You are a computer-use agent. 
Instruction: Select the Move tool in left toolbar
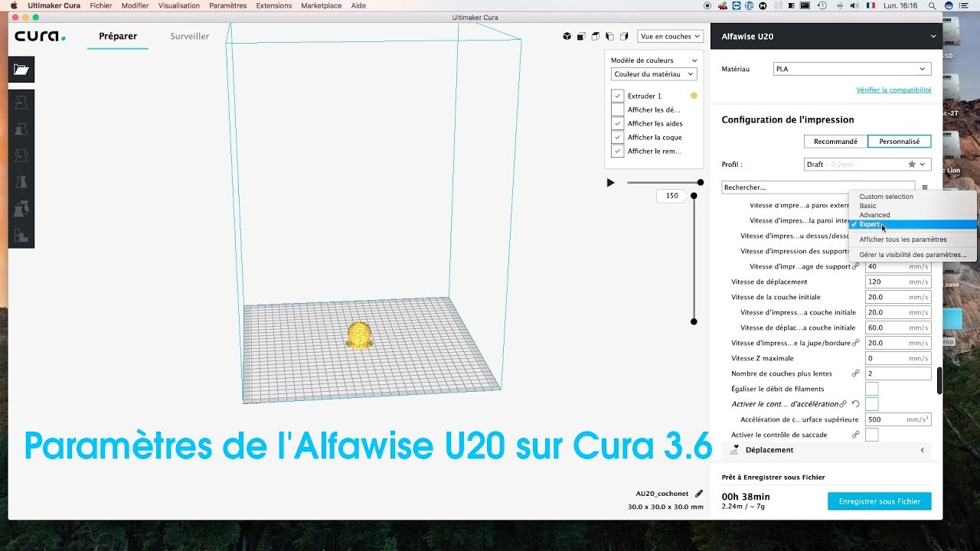point(21,102)
